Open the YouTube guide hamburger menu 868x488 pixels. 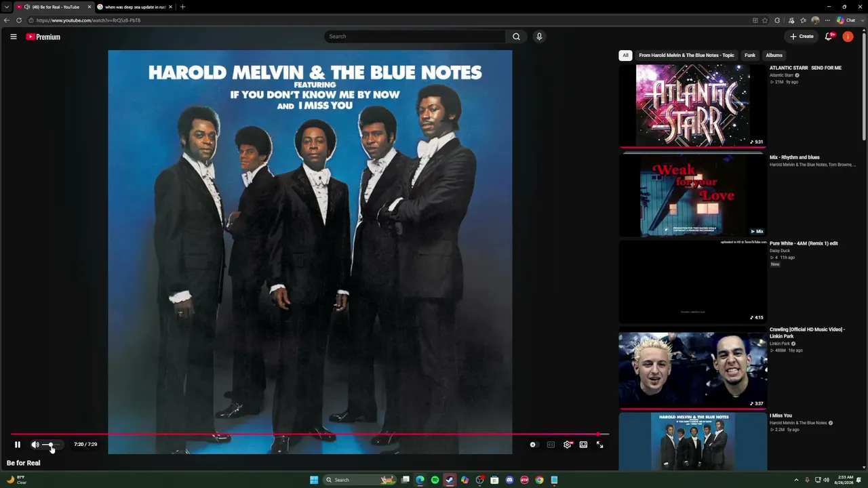(14, 37)
